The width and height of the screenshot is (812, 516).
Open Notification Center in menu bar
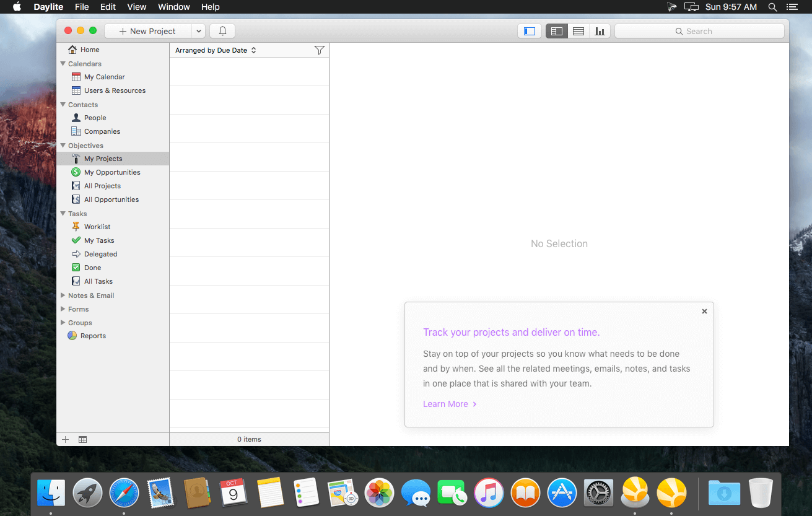(x=792, y=7)
